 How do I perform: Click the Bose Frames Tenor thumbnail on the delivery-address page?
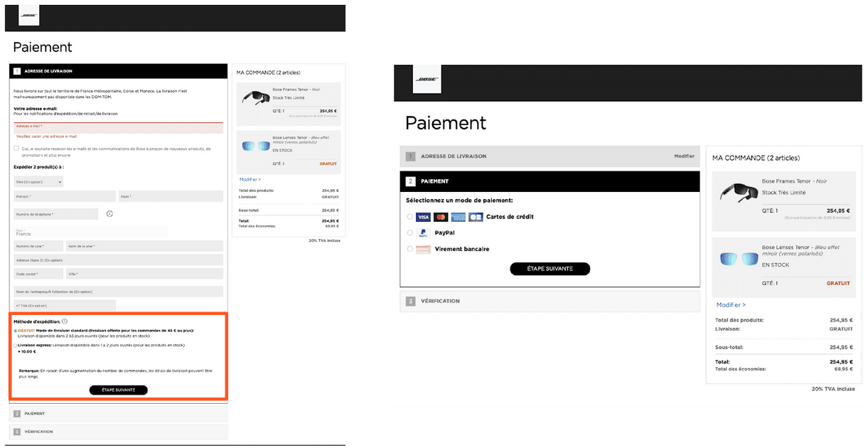coord(255,97)
